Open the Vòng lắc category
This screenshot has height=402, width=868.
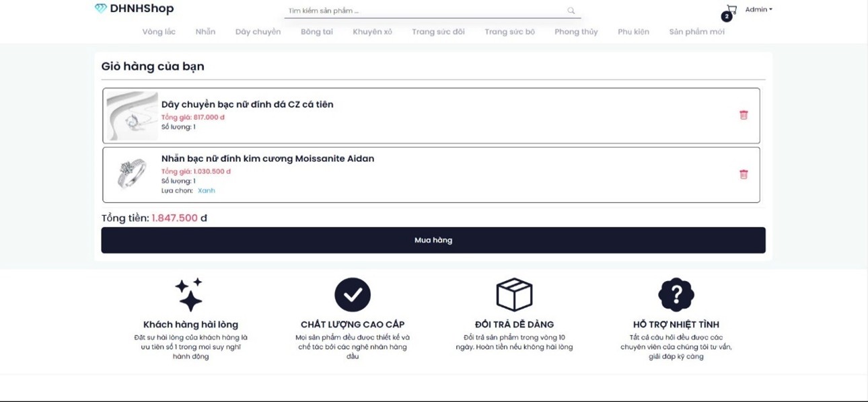tap(159, 32)
